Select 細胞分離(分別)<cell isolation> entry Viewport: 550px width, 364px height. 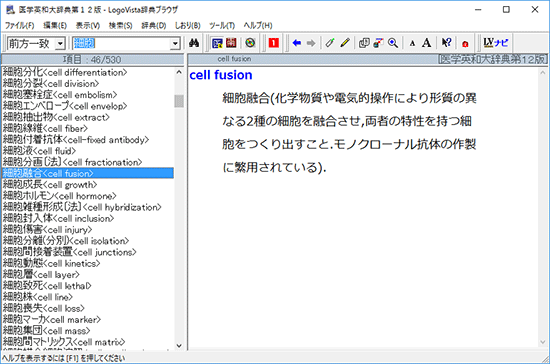[66, 241]
